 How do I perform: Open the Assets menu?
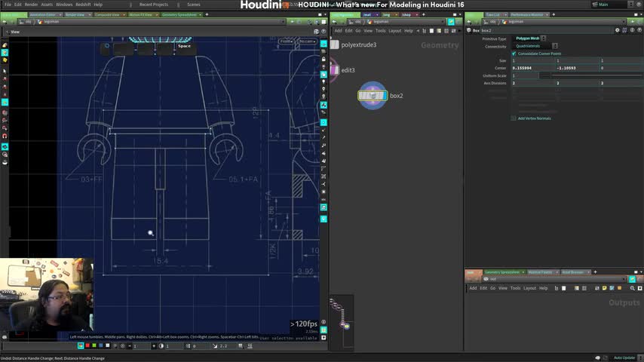[47, 5]
